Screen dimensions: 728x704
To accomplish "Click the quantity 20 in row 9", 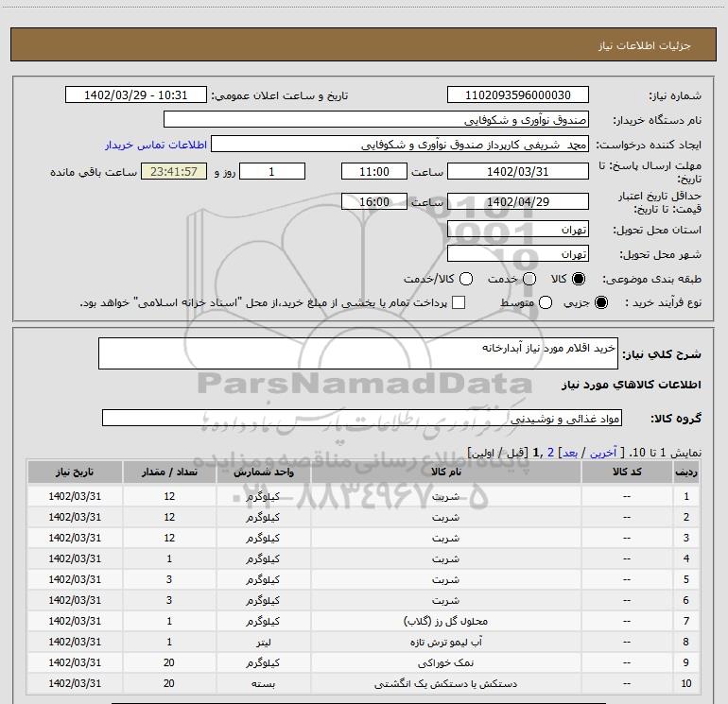I will pos(169,662).
